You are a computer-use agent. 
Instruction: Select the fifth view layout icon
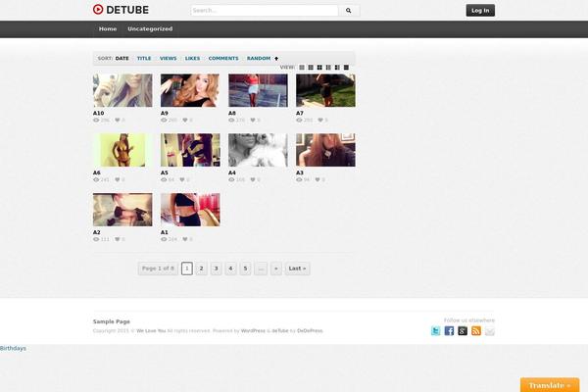(x=337, y=68)
